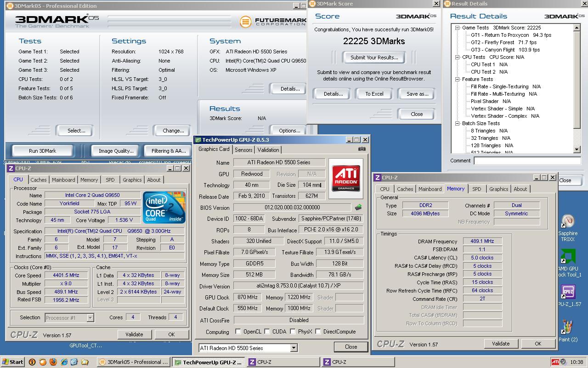
Task: Click Submit Your Results button
Action: pos(374,57)
